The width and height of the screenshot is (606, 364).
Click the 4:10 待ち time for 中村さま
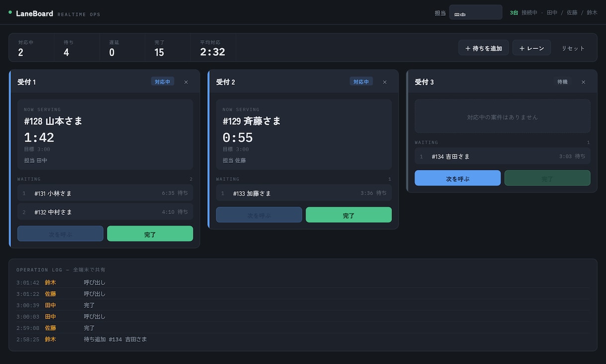175,212
